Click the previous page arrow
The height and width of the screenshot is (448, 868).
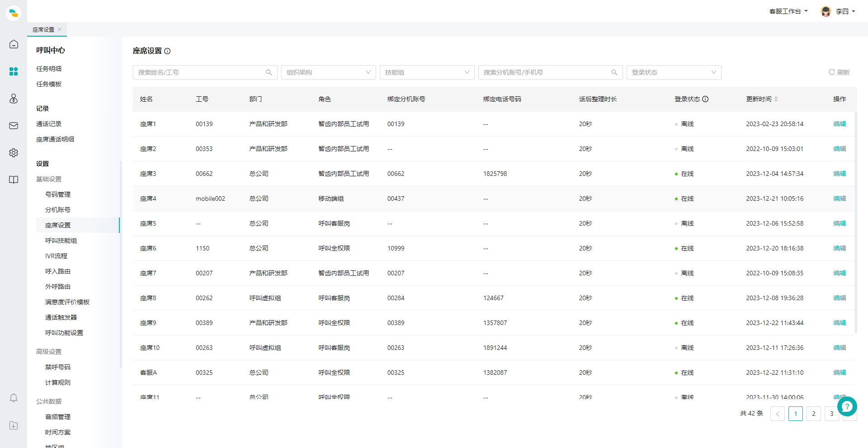778,414
